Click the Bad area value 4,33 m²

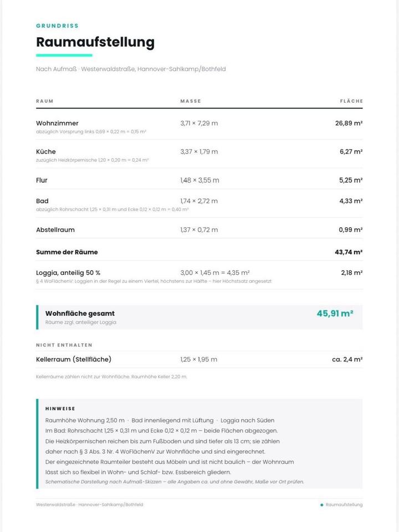(351, 201)
